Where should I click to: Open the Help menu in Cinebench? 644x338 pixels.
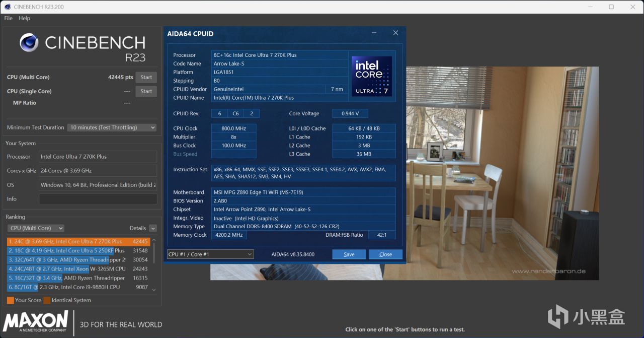(x=24, y=18)
